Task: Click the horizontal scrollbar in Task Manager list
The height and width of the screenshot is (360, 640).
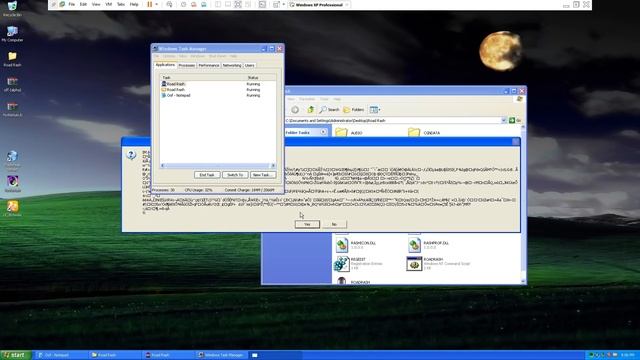Action: [x=218, y=166]
